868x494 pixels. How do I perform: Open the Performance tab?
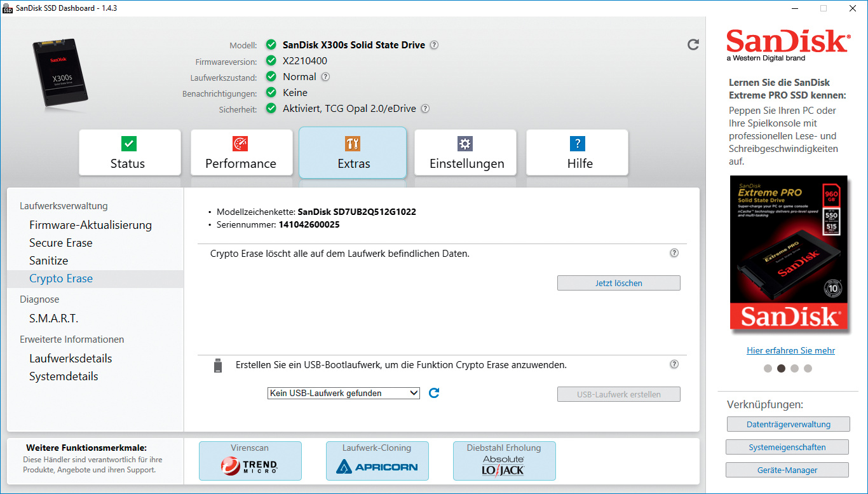241,153
